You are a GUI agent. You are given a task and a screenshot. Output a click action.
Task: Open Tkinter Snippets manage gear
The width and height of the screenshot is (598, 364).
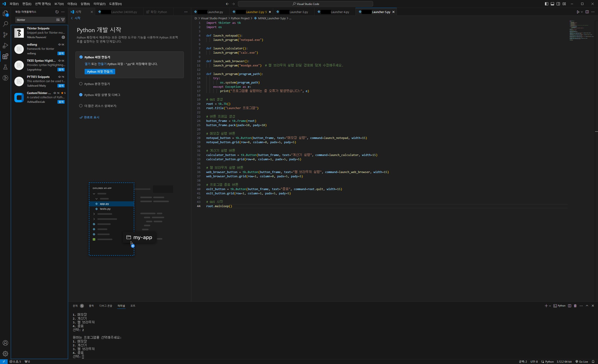63,37
